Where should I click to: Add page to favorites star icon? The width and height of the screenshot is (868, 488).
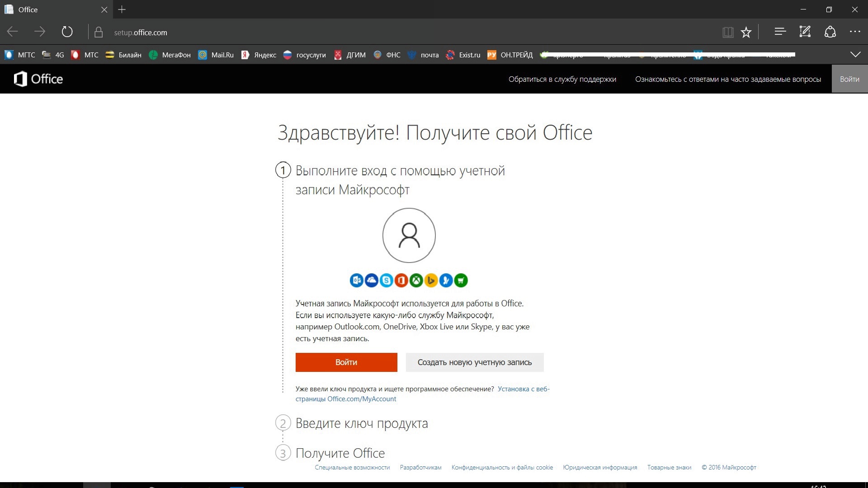[x=746, y=32]
